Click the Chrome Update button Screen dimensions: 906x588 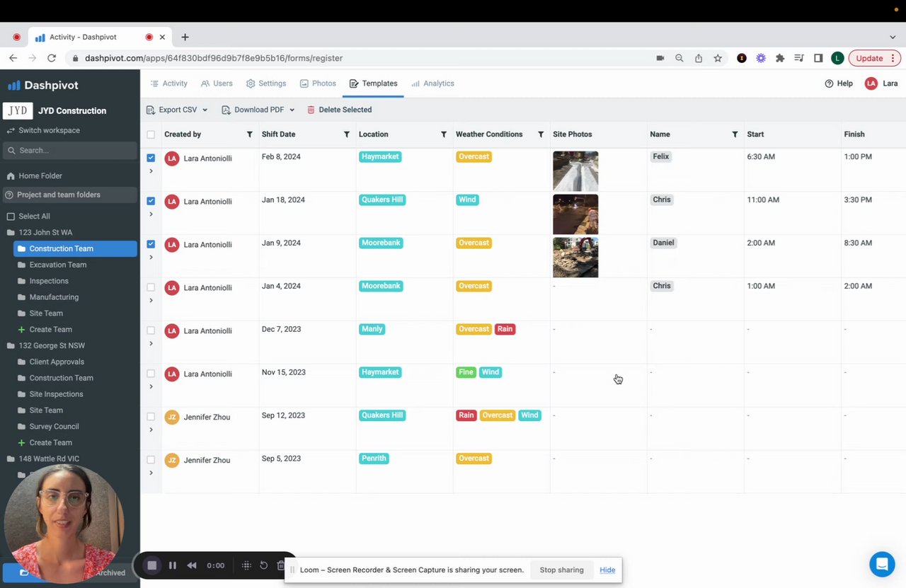tap(874, 58)
